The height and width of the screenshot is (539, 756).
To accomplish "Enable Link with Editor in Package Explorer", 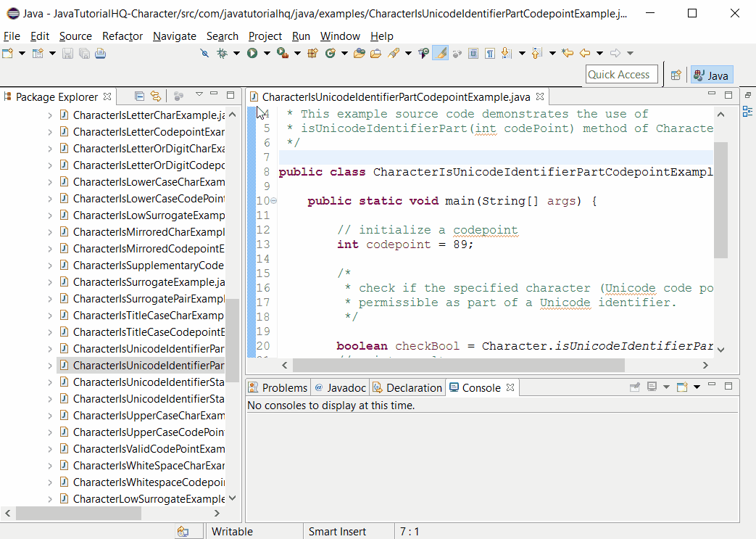I will pyautogui.click(x=157, y=96).
